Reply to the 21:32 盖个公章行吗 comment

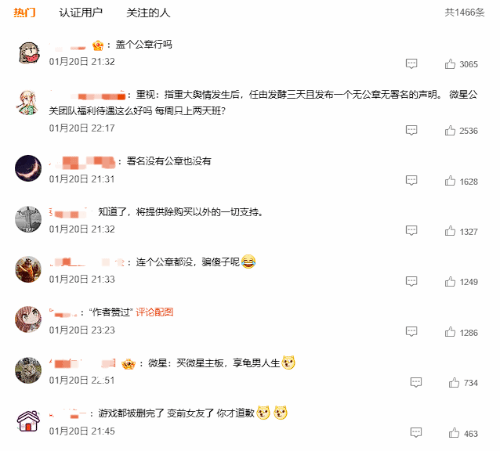click(411, 64)
